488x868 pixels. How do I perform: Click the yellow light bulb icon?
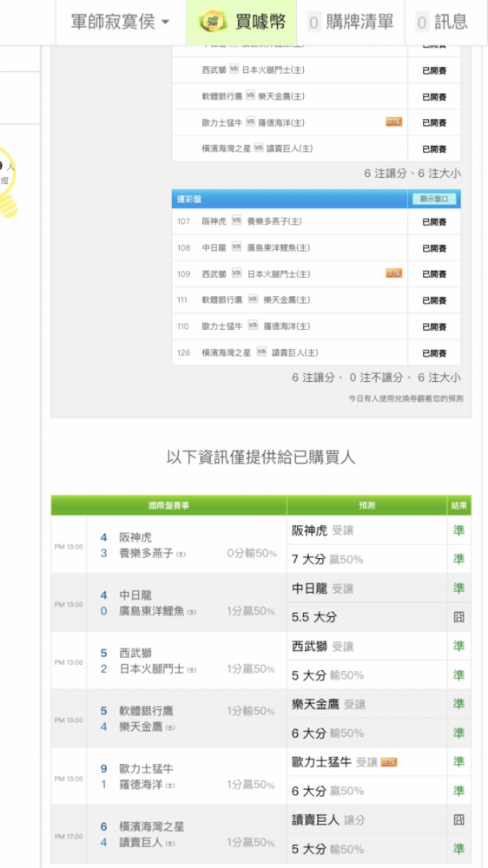coord(8,182)
